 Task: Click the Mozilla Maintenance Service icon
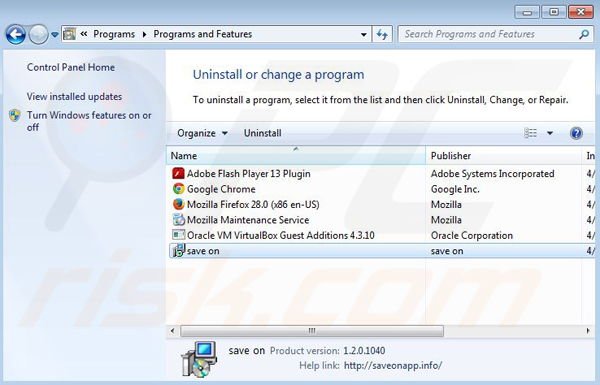point(178,220)
